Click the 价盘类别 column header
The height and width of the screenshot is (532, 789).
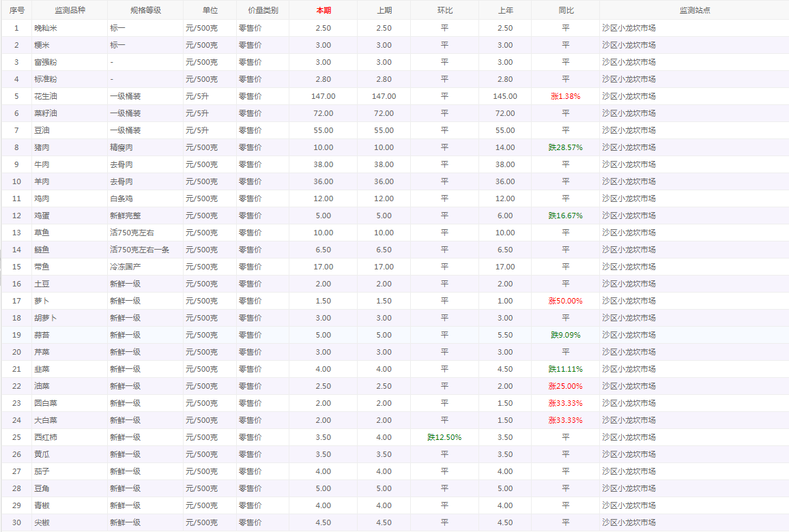click(263, 10)
